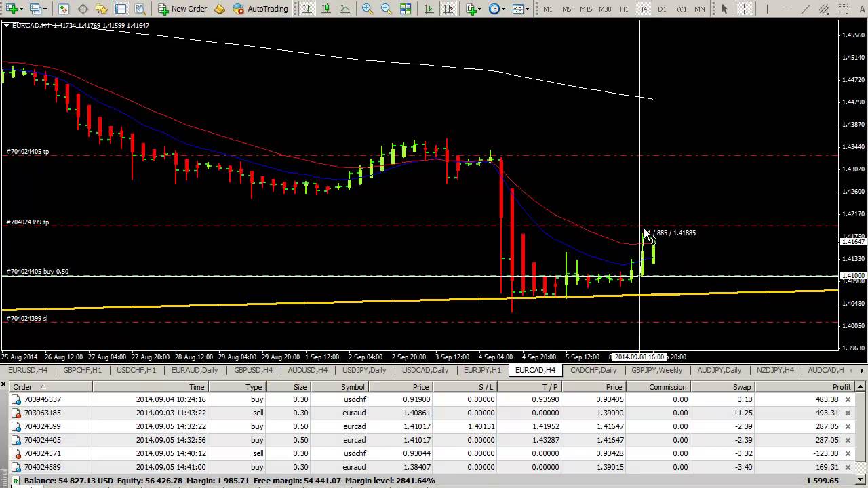Select the M15 timeframe

pos(585,9)
